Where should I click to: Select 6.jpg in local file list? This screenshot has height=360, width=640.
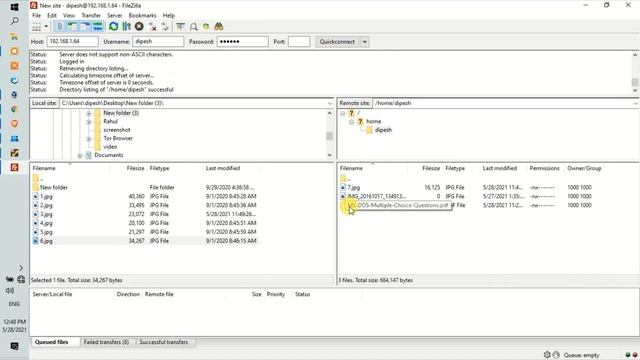click(145, 241)
